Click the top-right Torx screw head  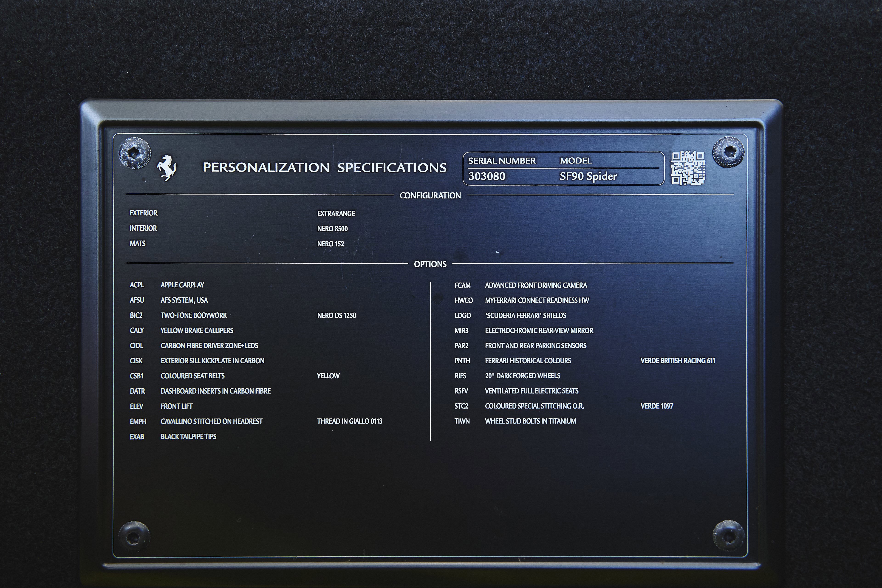point(728,152)
